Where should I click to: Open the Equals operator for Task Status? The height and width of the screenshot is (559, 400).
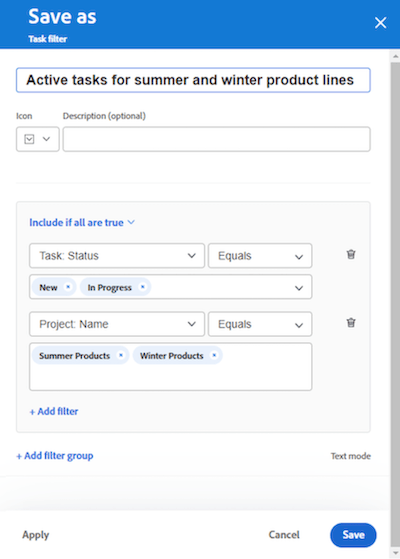tap(260, 256)
